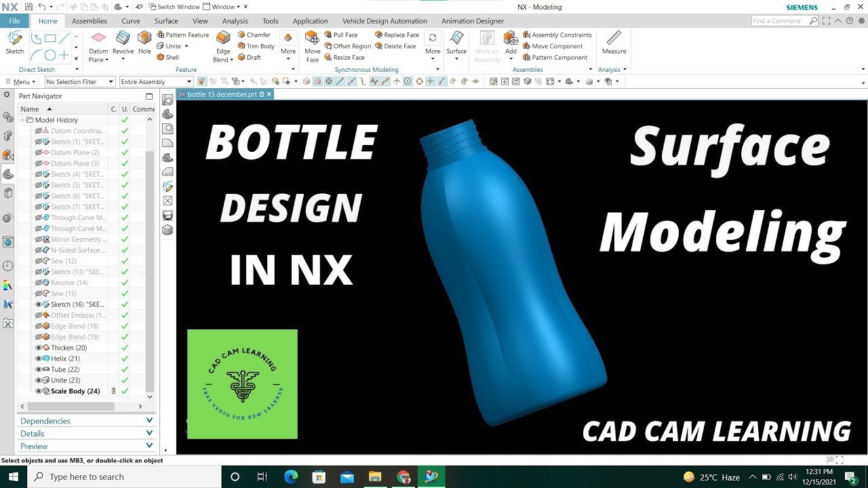The width and height of the screenshot is (868, 488).
Task: Click Move Component
Action: [552, 46]
